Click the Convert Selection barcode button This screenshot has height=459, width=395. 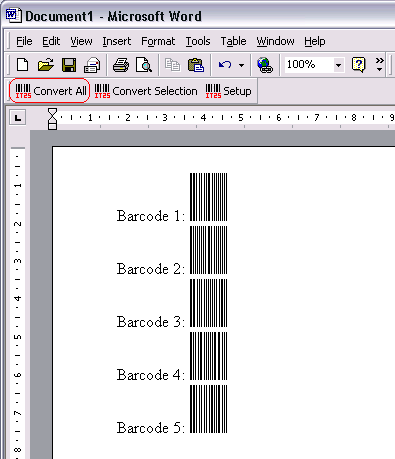pyautogui.click(x=146, y=91)
